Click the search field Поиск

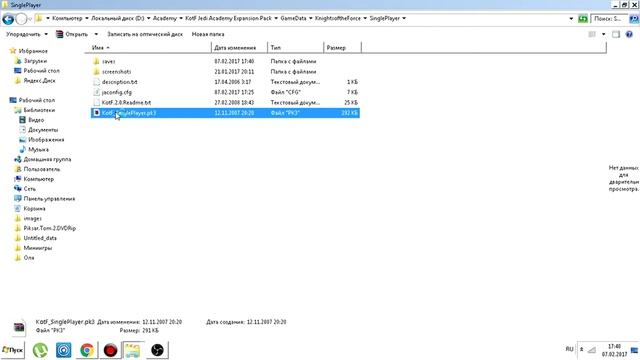click(x=608, y=19)
